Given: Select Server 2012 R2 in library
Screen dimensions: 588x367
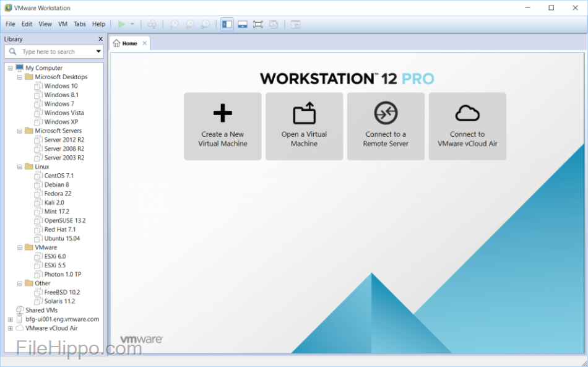Looking at the screenshot, I should pyautogui.click(x=64, y=140).
